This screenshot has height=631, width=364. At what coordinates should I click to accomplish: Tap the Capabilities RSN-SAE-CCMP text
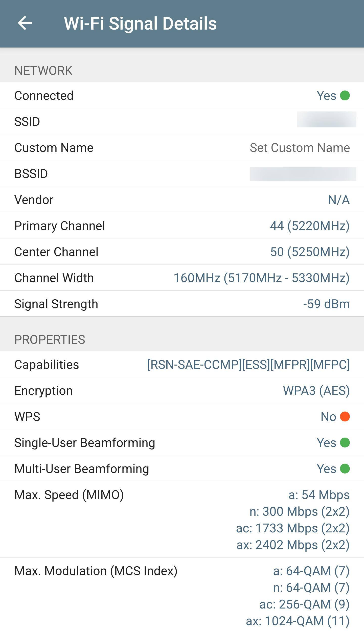tap(248, 365)
